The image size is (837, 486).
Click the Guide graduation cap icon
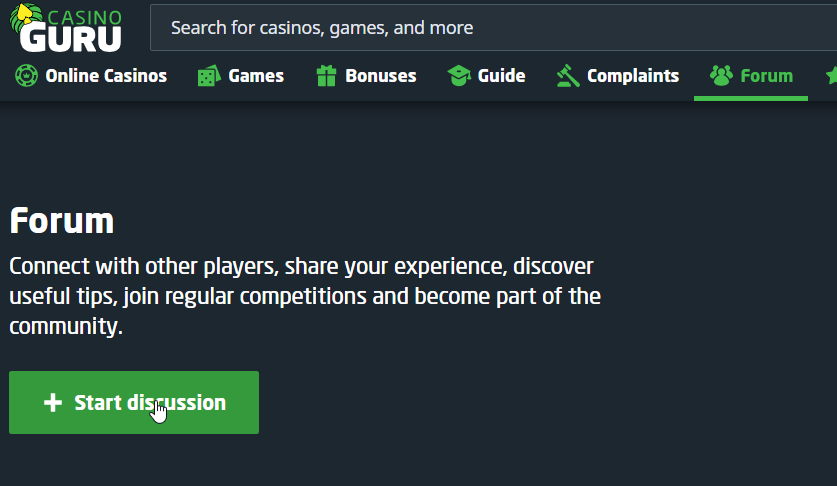pos(458,76)
